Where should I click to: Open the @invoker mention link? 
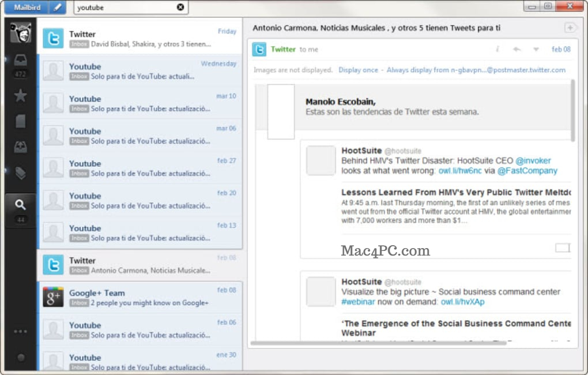[533, 160]
